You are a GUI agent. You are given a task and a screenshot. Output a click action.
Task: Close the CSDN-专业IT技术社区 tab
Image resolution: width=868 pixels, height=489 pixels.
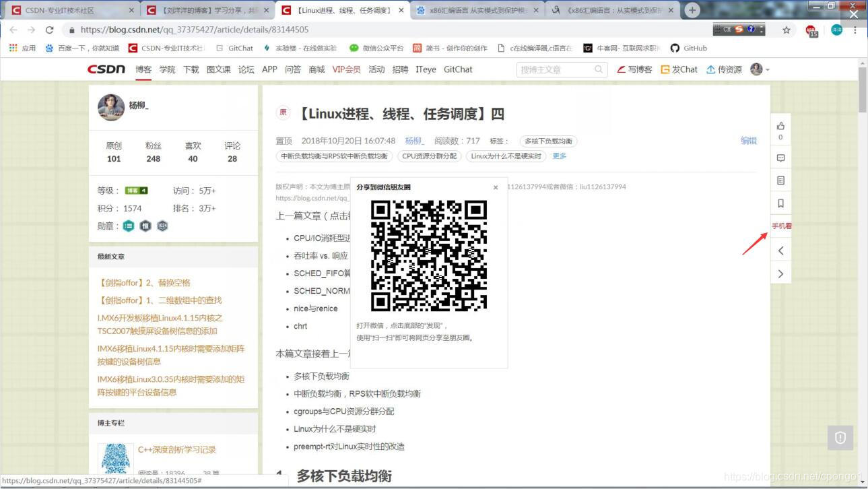[x=131, y=11]
